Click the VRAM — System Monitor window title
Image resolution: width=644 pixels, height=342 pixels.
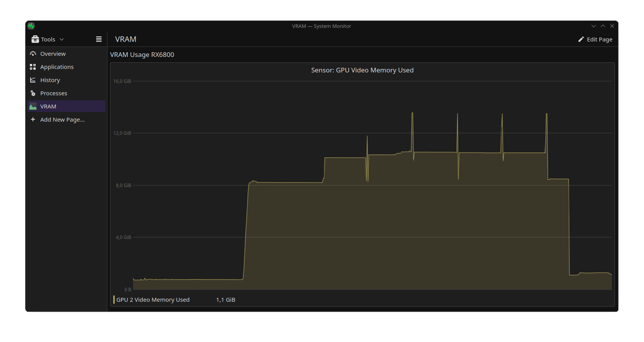coord(321,26)
